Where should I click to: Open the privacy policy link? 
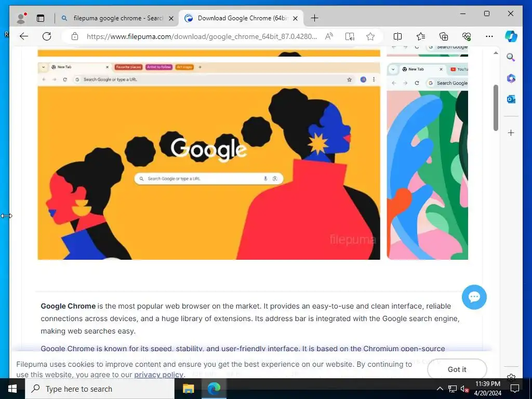[158, 375]
